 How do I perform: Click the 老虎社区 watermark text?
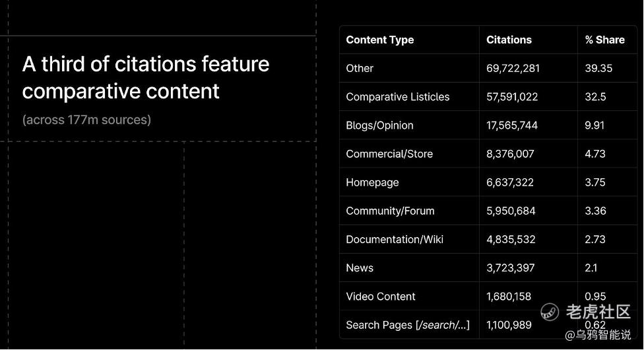(x=598, y=311)
